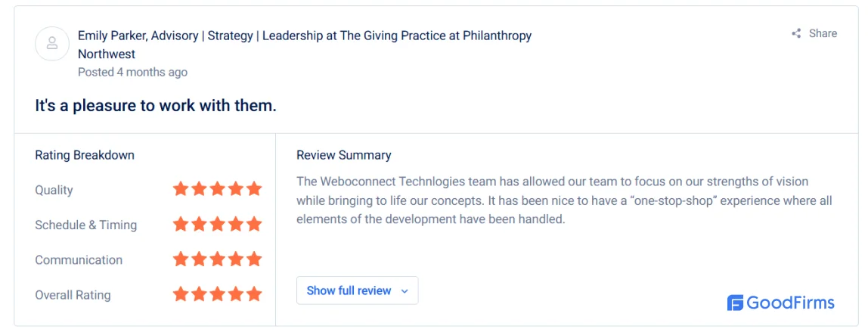Click the Share icon
Viewport: 868px width, 332px height.
pos(796,34)
